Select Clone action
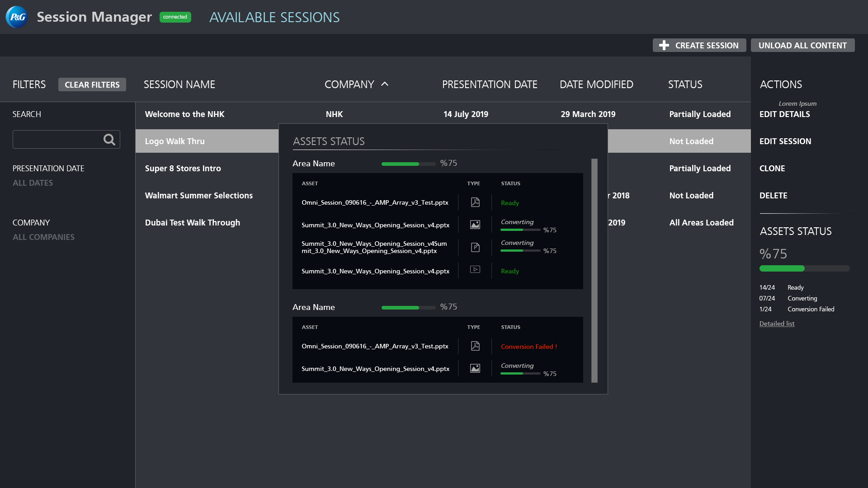868x488 pixels. tap(772, 169)
